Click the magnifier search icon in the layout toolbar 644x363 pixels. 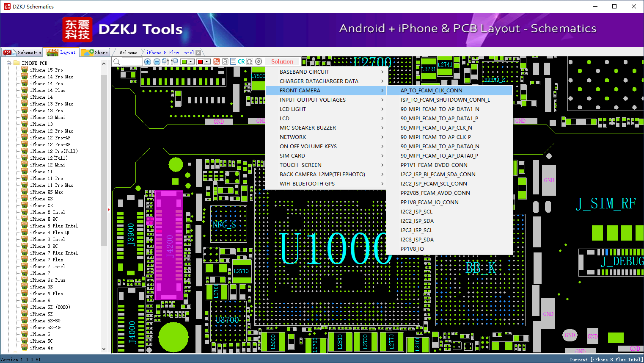(x=117, y=62)
